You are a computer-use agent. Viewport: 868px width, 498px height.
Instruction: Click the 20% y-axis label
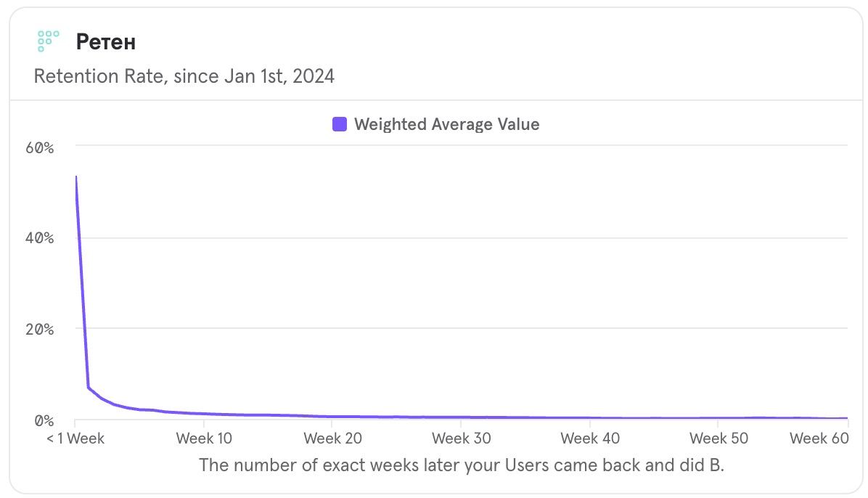40,330
